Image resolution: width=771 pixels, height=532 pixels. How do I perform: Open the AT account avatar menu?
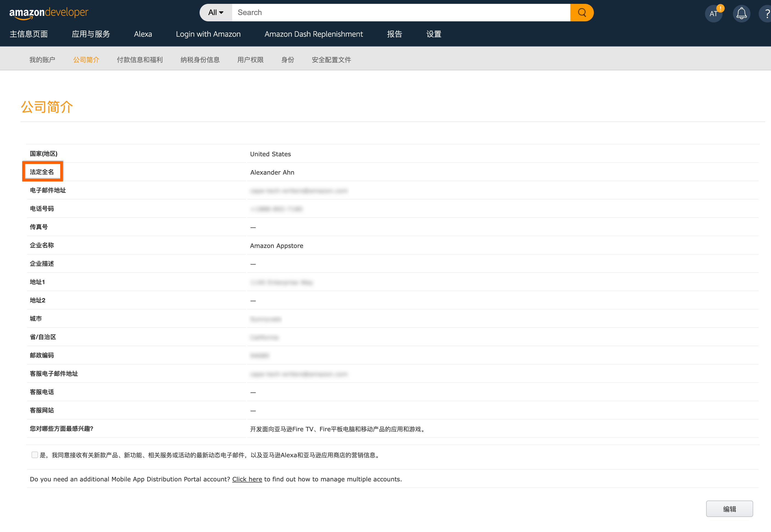pyautogui.click(x=713, y=14)
